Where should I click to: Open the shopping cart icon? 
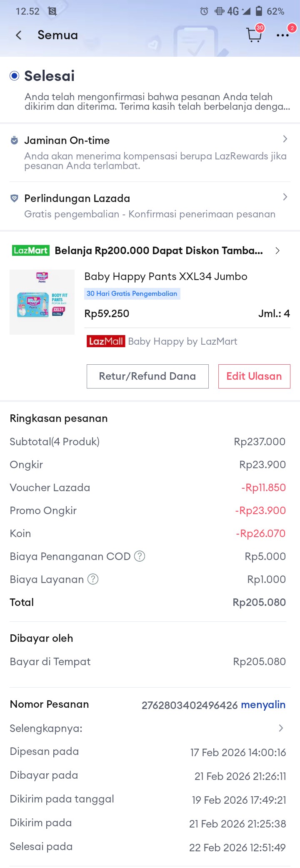(x=254, y=35)
